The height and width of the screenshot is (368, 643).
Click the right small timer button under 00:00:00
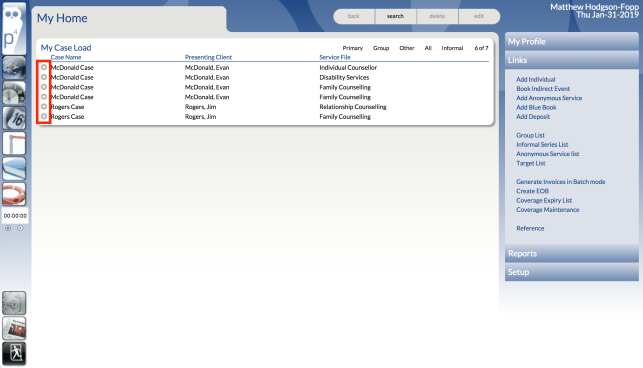tap(21, 228)
